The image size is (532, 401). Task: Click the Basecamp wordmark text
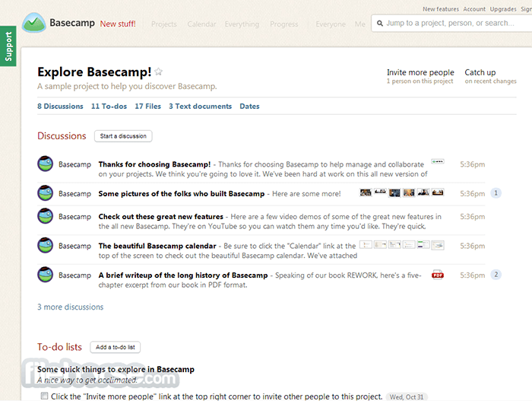pyautogui.click(x=72, y=23)
